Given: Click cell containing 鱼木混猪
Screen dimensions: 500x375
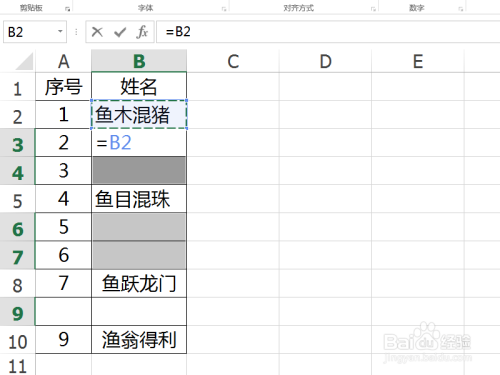Looking at the screenshot, I should (x=139, y=115).
